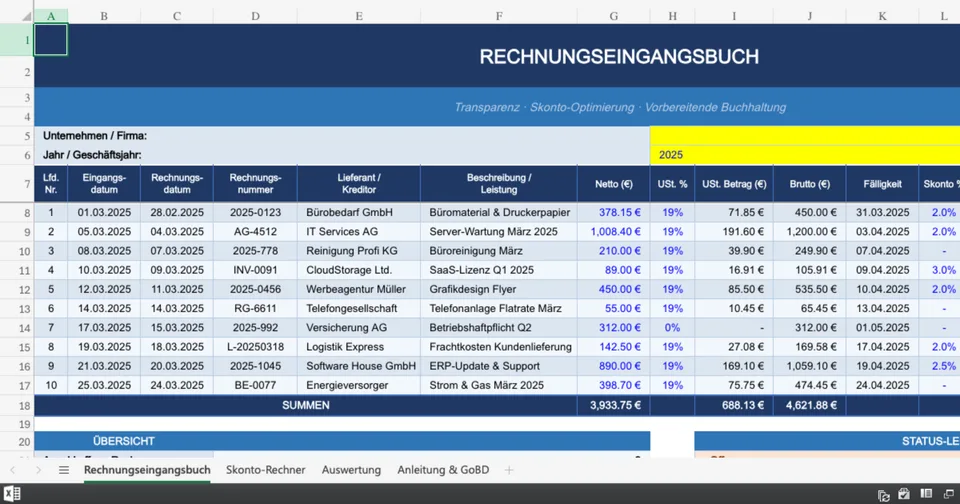960x504 pixels.
Task: Click the shopping bag checkmark icon
Action: 904,494
